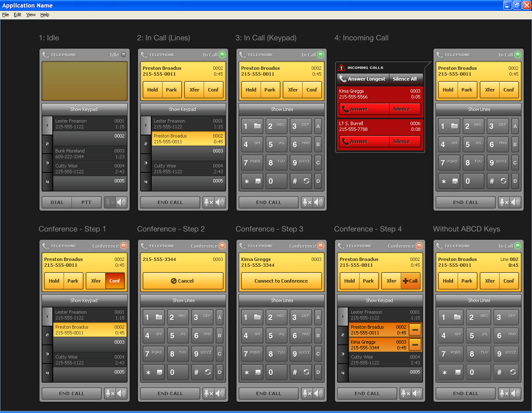Expand Show Keypad in the Idle panel
Viewport: 532px width, 413px height.
point(84,109)
